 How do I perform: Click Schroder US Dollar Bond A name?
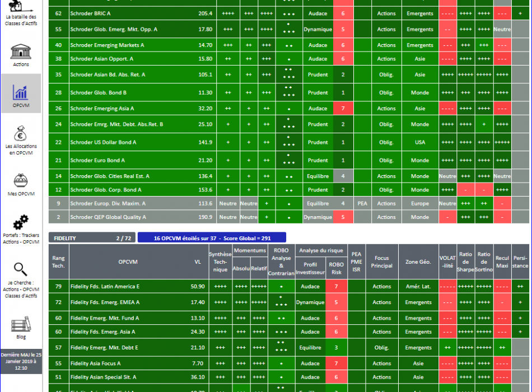(x=103, y=142)
